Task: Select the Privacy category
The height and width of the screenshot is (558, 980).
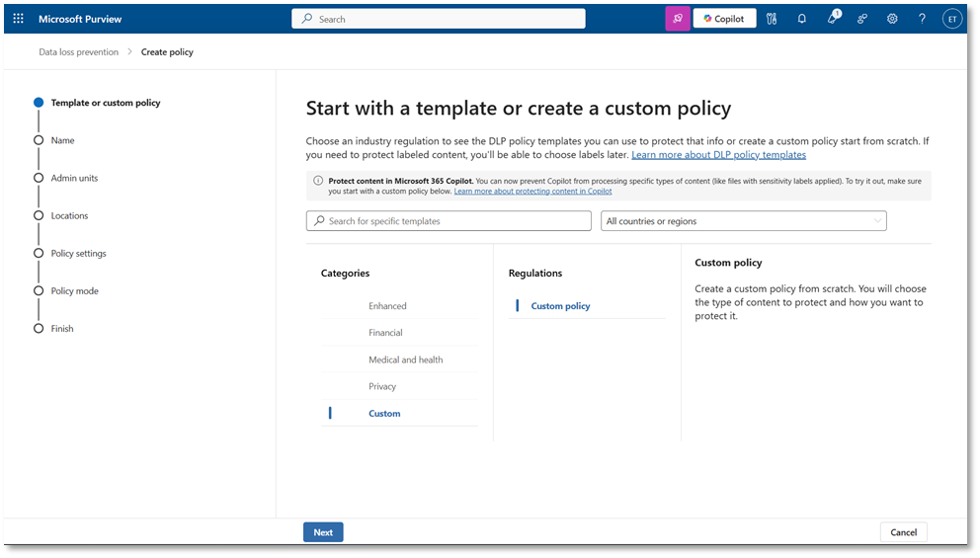Action: [382, 386]
